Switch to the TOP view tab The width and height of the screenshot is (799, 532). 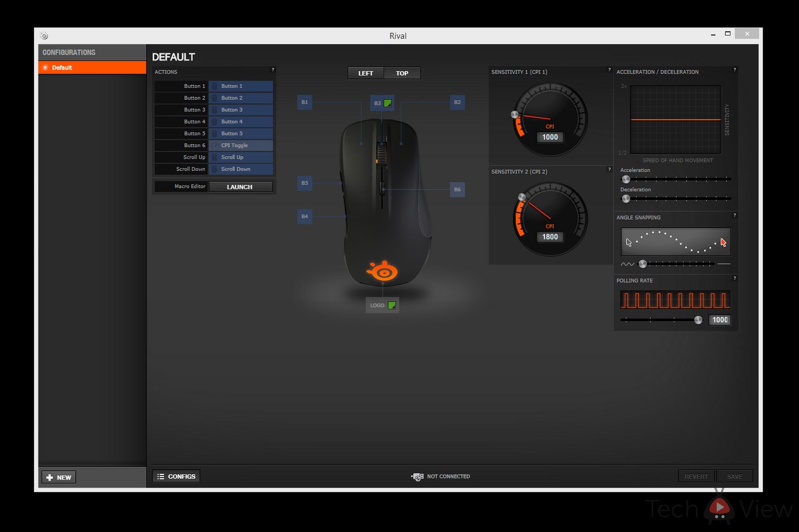point(402,73)
